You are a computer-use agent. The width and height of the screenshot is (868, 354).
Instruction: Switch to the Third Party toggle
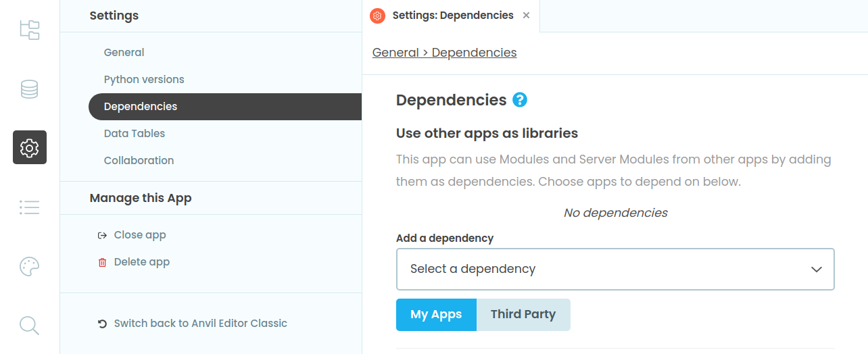click(x=523, y=315)
